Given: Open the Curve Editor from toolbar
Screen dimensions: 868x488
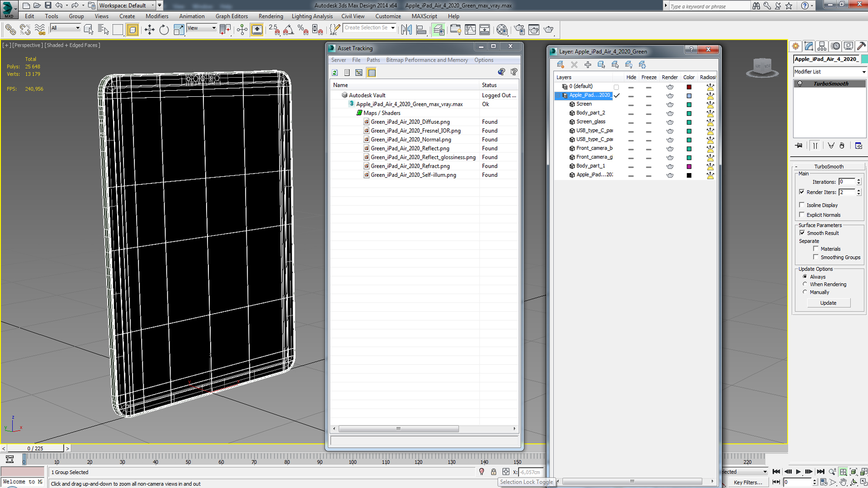Looking at the screenshot, I should coord(470,30).
